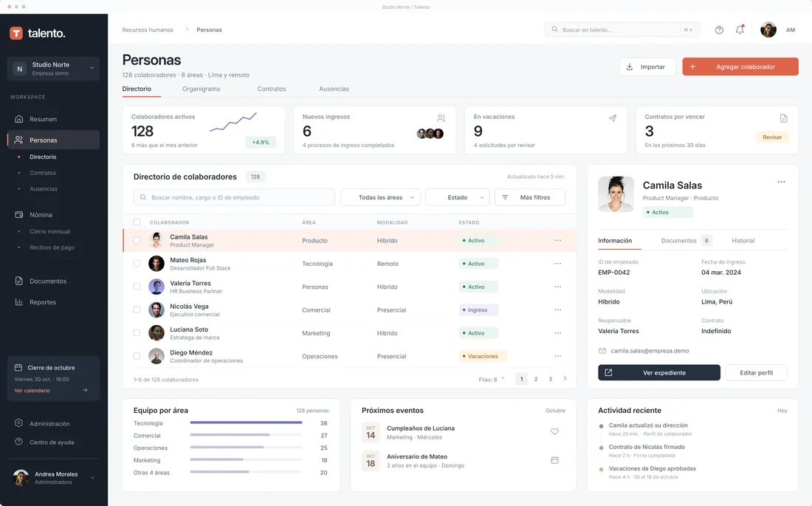
Task: Click Ver expediente button
Action: click(658, 373)
